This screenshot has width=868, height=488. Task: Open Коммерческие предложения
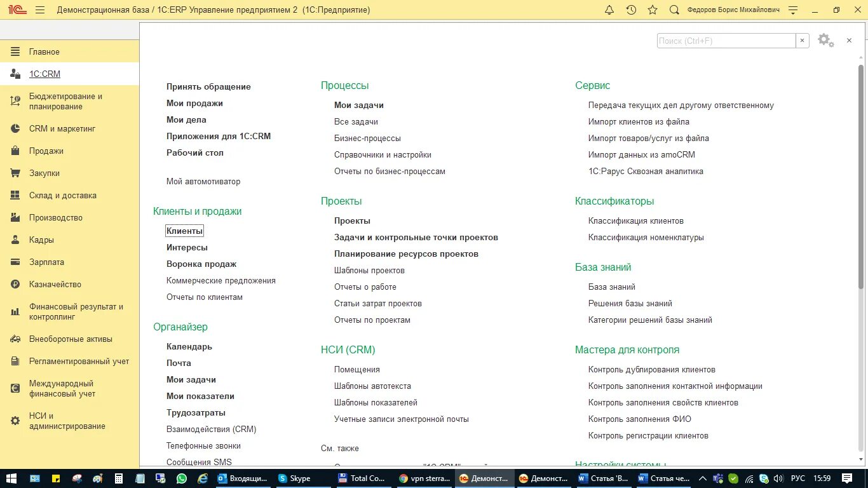[221, 280]
